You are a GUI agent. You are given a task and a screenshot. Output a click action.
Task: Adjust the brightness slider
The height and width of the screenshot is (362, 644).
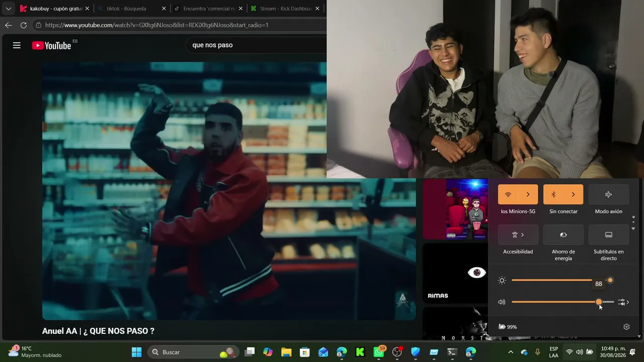click(562, 280)
